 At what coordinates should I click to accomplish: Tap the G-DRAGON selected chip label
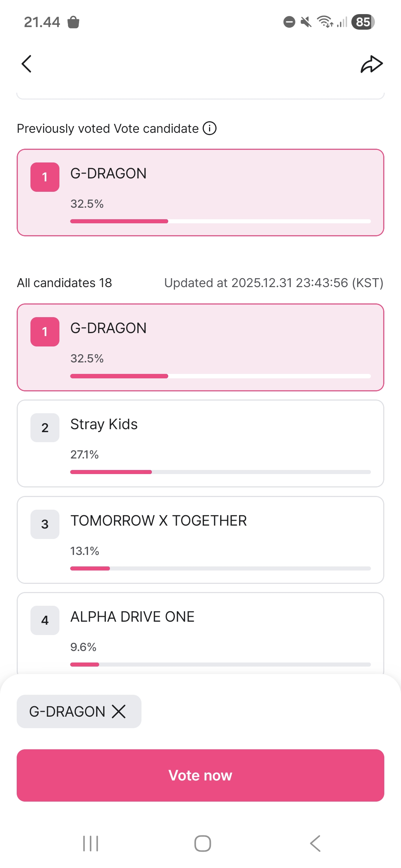[67, 711]
